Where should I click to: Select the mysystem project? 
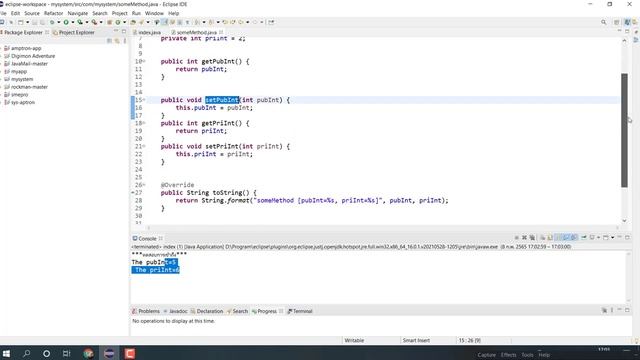(22, 79)
